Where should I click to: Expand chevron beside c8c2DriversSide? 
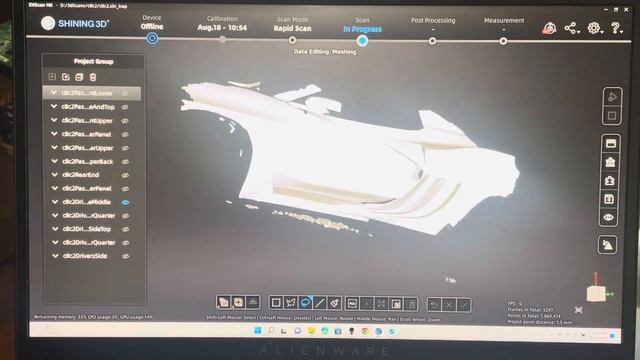(55, 256)
